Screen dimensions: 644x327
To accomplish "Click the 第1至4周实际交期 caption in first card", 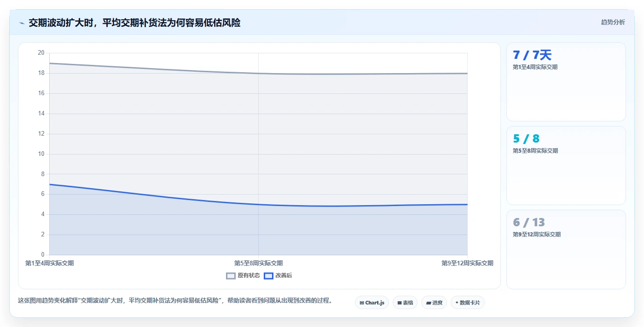I will [x=535, y=67].
